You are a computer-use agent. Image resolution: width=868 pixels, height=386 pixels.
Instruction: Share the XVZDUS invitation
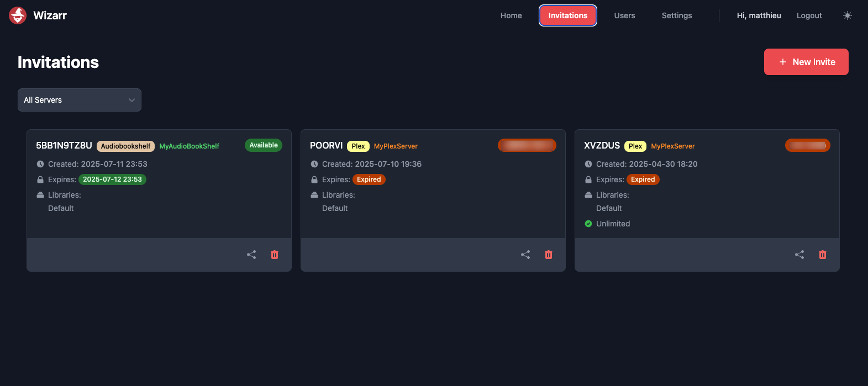799,255
